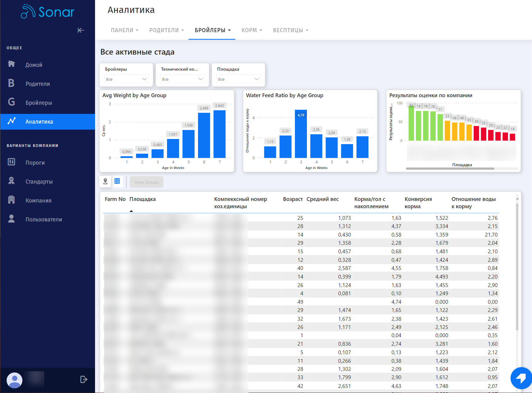532x393 pixels.
Task: Expand the Площадка filter dropdown
Action: point(238,79)
